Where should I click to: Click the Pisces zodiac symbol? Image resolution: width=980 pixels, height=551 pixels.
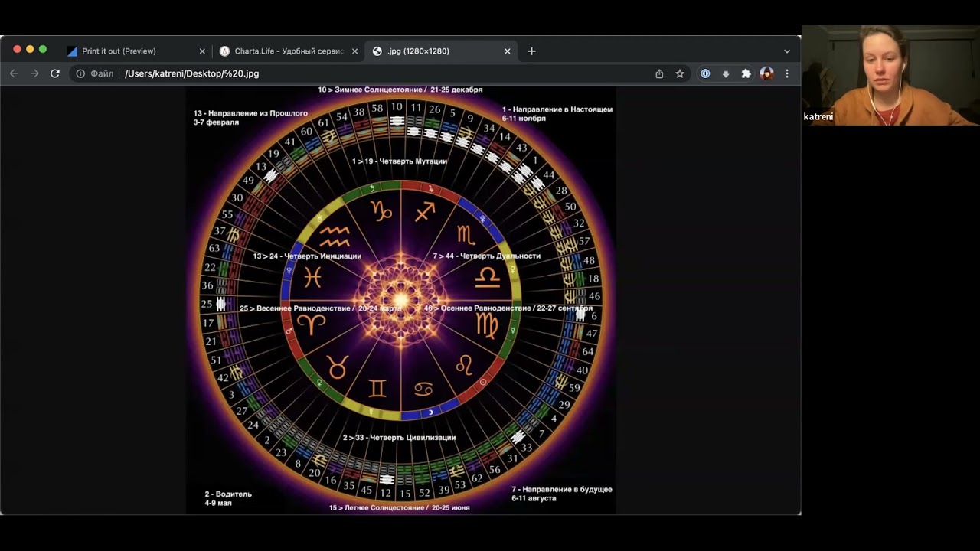(x=312, y=277)
